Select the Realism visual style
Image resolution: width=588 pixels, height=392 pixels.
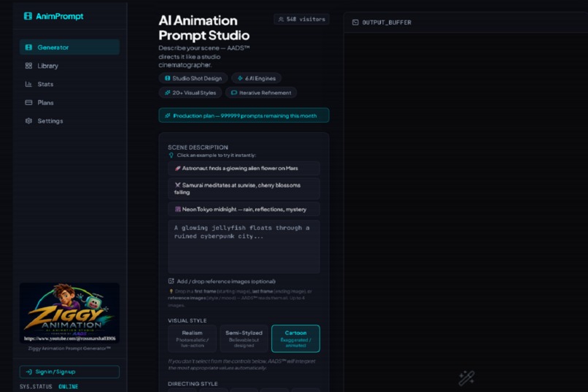[x=192, y=339]
